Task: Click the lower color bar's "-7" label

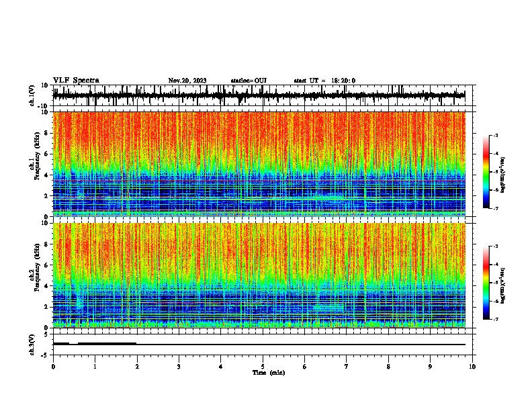Action: (495, 319)
